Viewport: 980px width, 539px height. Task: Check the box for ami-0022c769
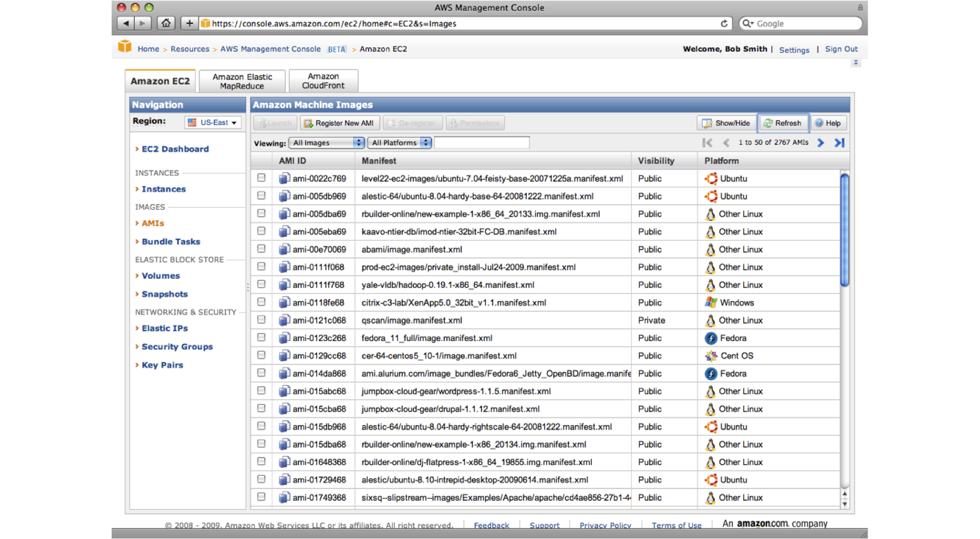(x=261, y=178)
